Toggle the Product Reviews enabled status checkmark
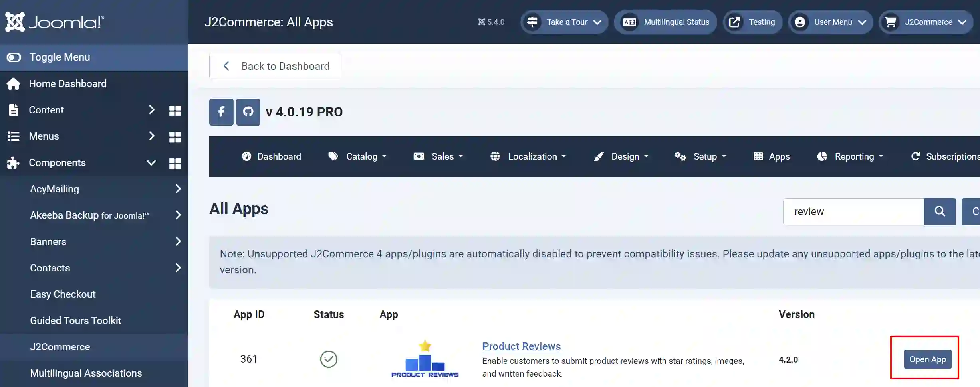The width and height of the screenshot is (980, 387). coord(329,359)
